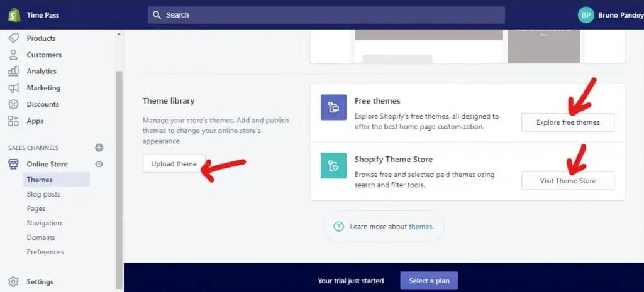Click the eye icon beside Online Store

pos(99,165)
